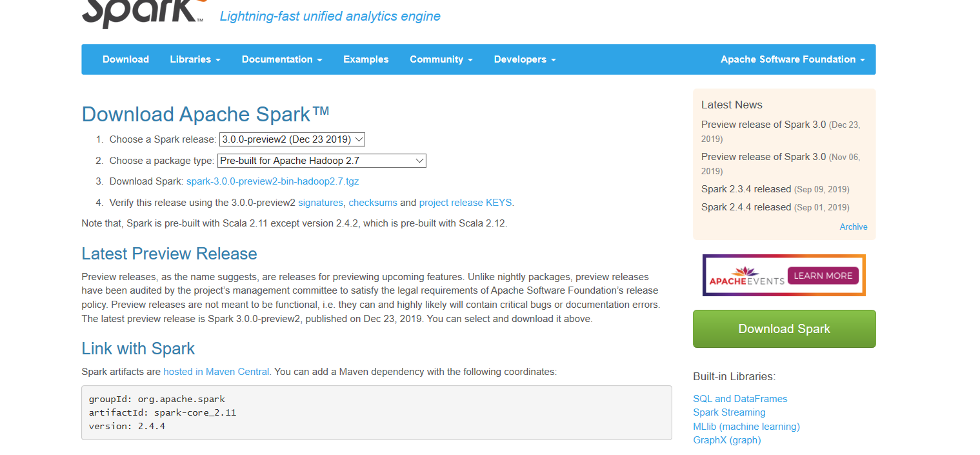This screenshot has height=455, width=980.
Task: Open Nov 06 Spark 3.0 preview news
Action: (x=763, y=157)
